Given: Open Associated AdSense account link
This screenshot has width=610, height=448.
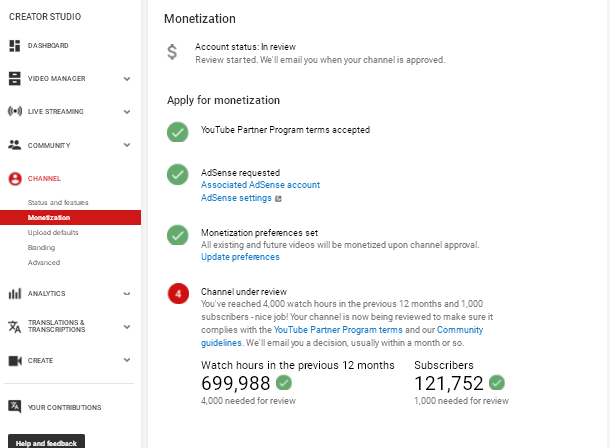Looking at the screenshot, I should coord(260,185).
